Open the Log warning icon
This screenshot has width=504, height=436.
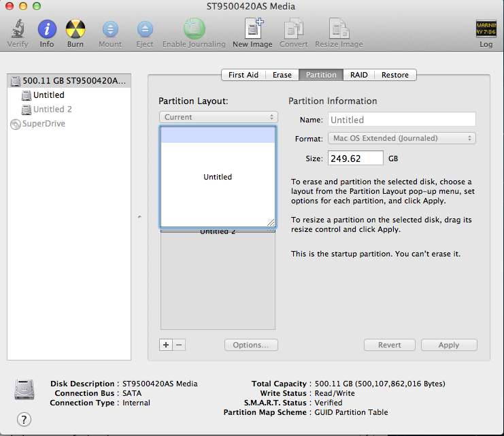(486, 29)
